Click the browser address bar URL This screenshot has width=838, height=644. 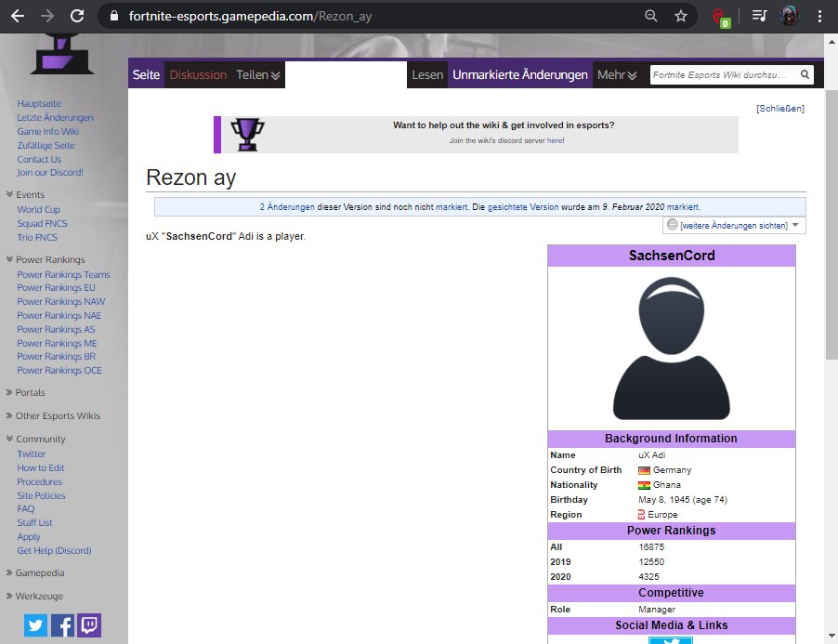coord(250,16)
